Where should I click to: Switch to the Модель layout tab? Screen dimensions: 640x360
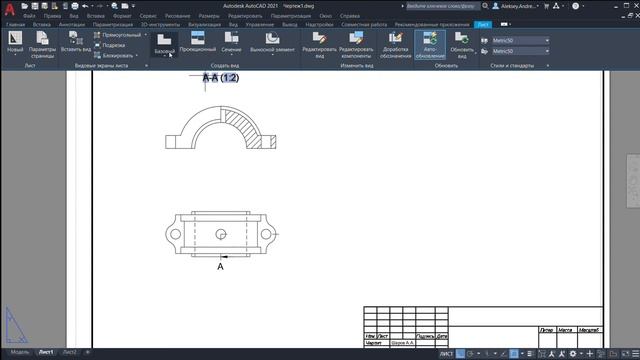tap(20, 352)
